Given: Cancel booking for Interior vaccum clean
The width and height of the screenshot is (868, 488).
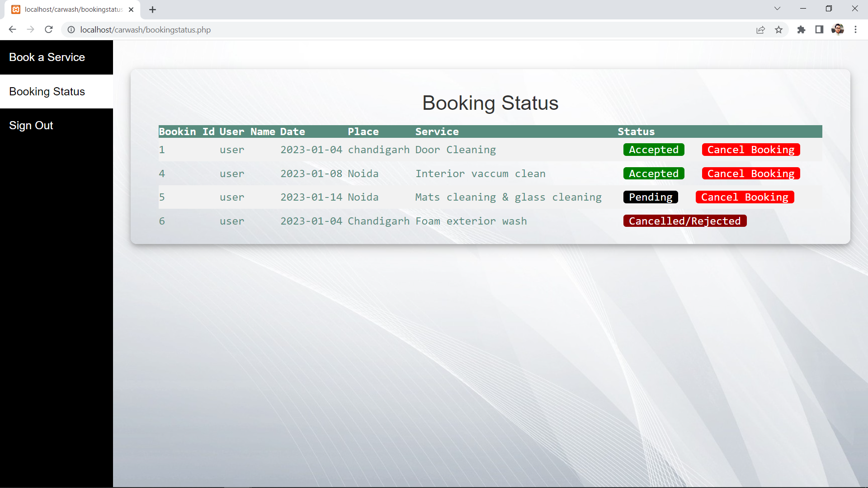Looking at the screenshot, I should [x=750, y=174].
